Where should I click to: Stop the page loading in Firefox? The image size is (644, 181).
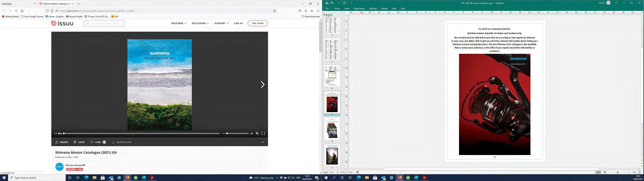tap(16, 11)
